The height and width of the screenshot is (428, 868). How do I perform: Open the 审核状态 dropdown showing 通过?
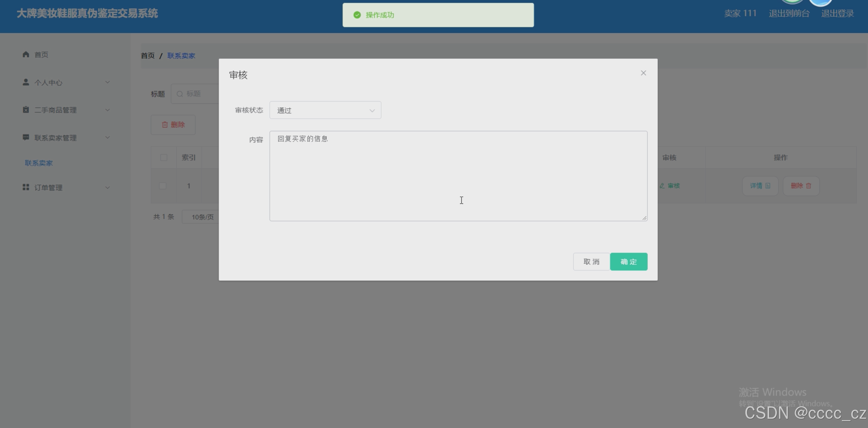(x=325, y=110)
